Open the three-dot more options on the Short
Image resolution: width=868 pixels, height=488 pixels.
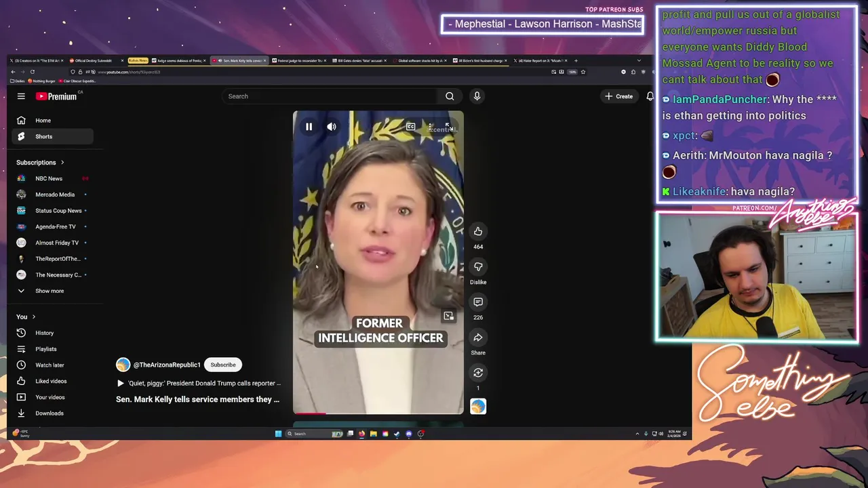pos(431,127)
